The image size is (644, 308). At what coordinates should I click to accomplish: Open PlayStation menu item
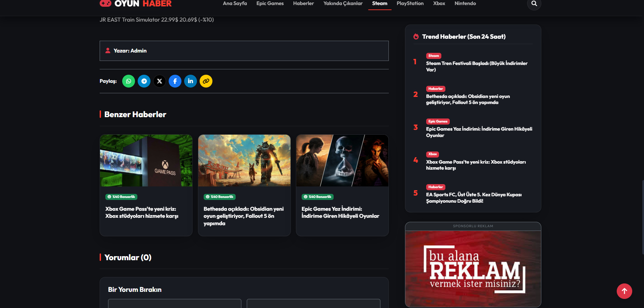(410, 3)
